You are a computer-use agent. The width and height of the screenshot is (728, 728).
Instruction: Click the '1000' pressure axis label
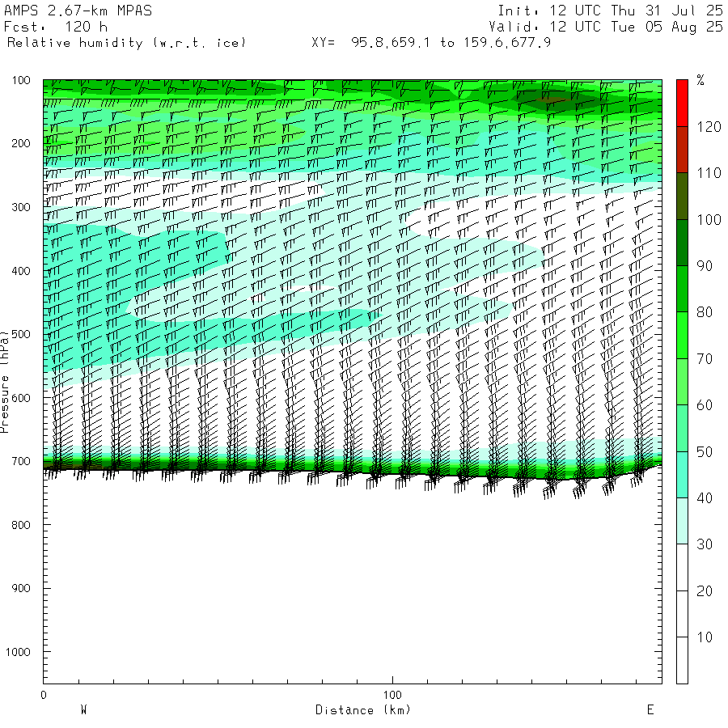pos(18,652)
